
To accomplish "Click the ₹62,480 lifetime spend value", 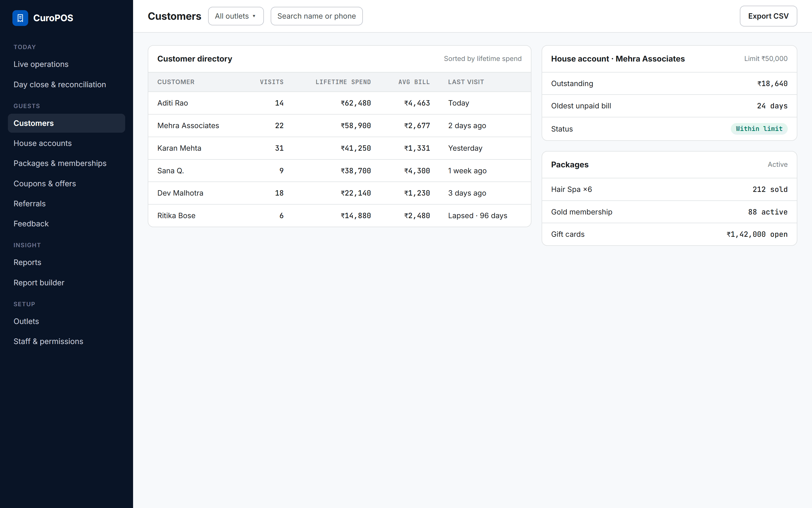I will click(x=356, y=103).
